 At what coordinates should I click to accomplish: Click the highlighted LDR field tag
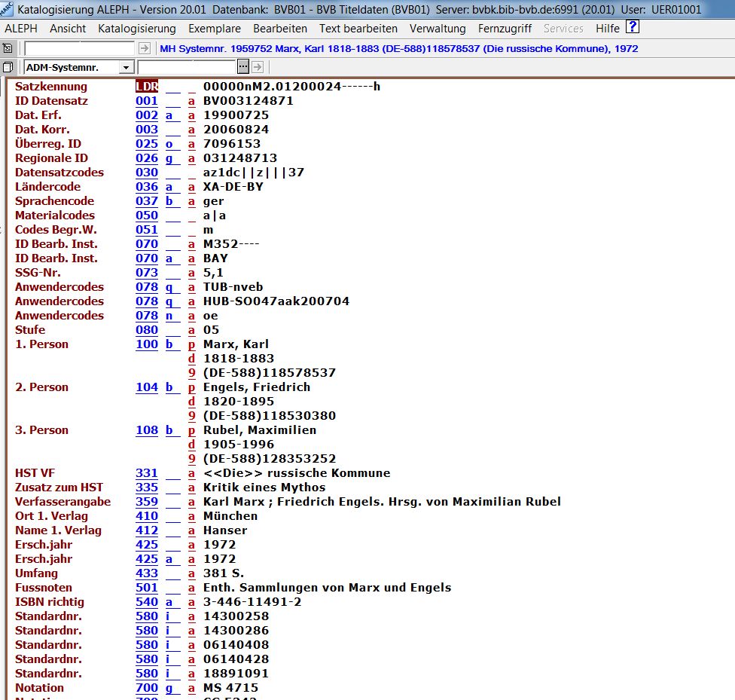[x=147, y=87]
